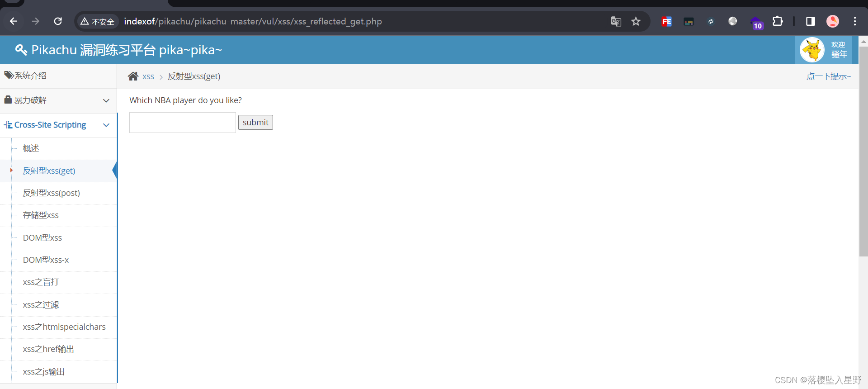Reload the page with the refresh icon
868x389 pixels.
pyautogui.click(x=58, y=21)
